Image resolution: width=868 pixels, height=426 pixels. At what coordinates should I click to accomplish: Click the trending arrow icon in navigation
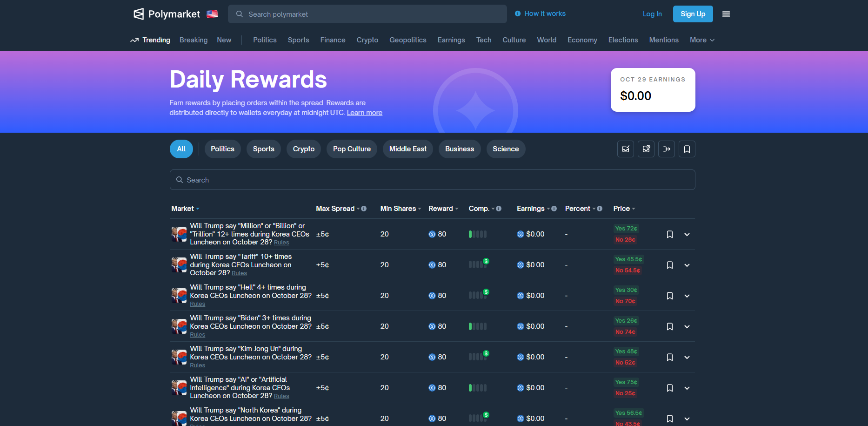coord(134,40)
